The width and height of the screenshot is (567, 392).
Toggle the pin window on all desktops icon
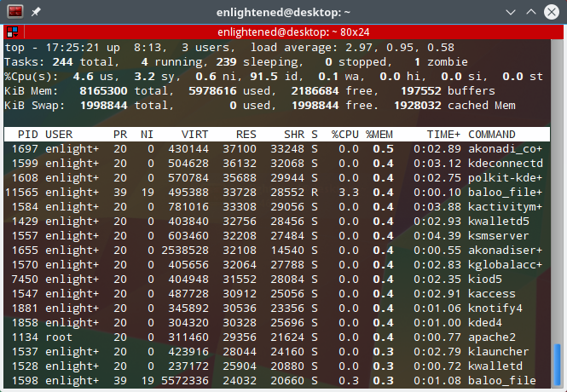[x=36, y=12]
